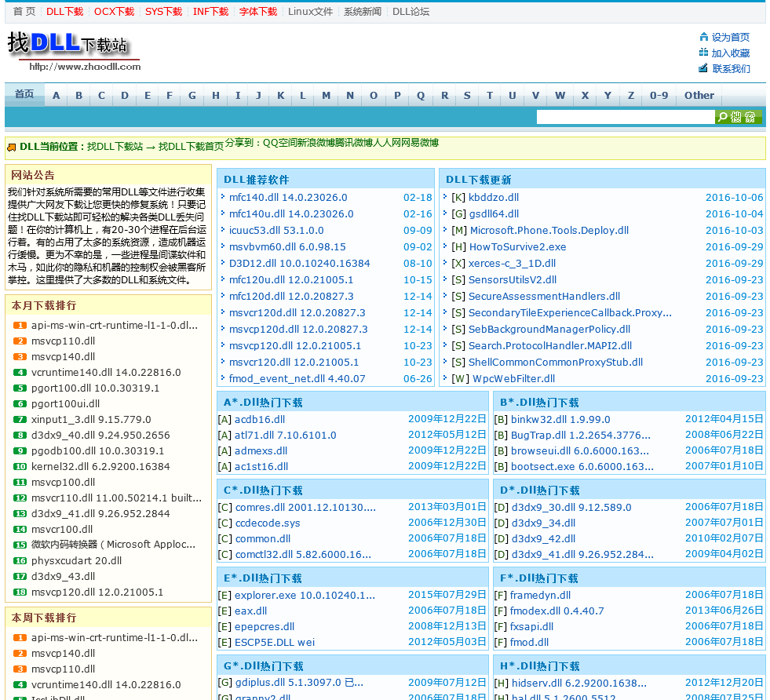This screenshot has width=770, height=700.
Task: Open xerces-c_3_1D.dll link
Action: coord(512,263)
